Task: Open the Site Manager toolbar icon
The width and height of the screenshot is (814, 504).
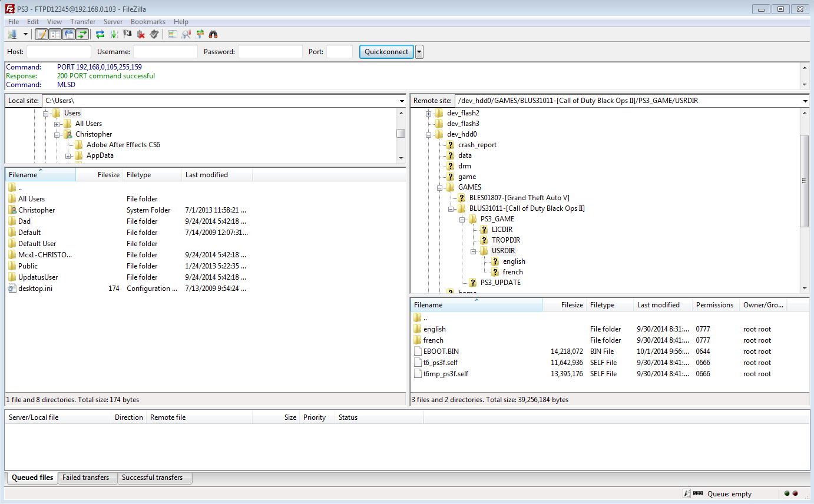Action: coord(12,34)
